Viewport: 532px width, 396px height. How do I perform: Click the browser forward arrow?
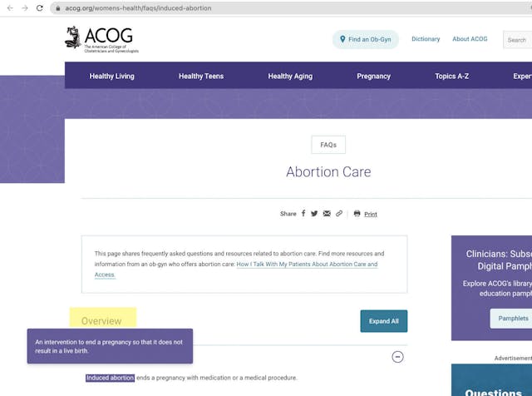point(25,7)
